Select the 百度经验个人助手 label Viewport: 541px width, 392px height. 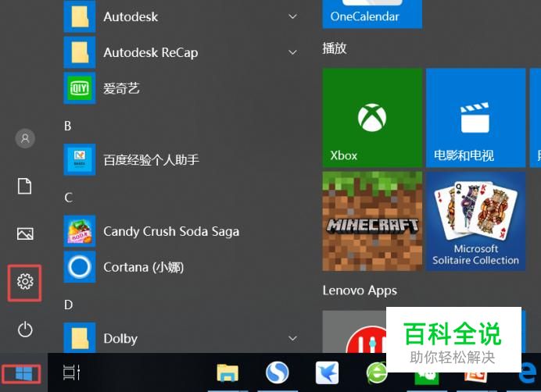pos(151,160)
